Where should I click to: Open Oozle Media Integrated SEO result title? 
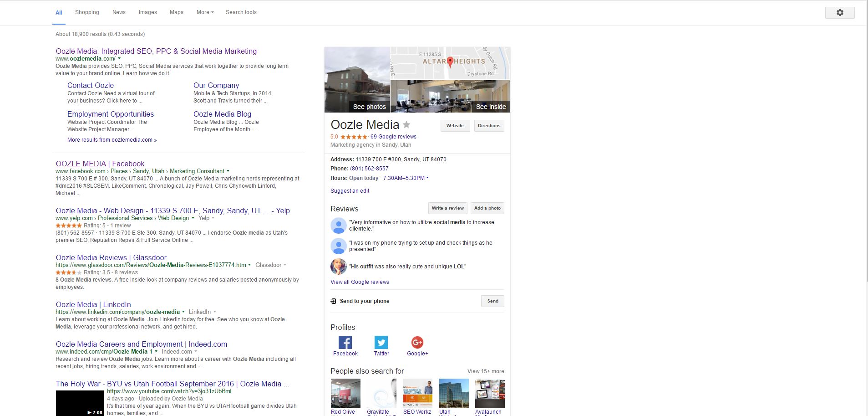[156, 51]
